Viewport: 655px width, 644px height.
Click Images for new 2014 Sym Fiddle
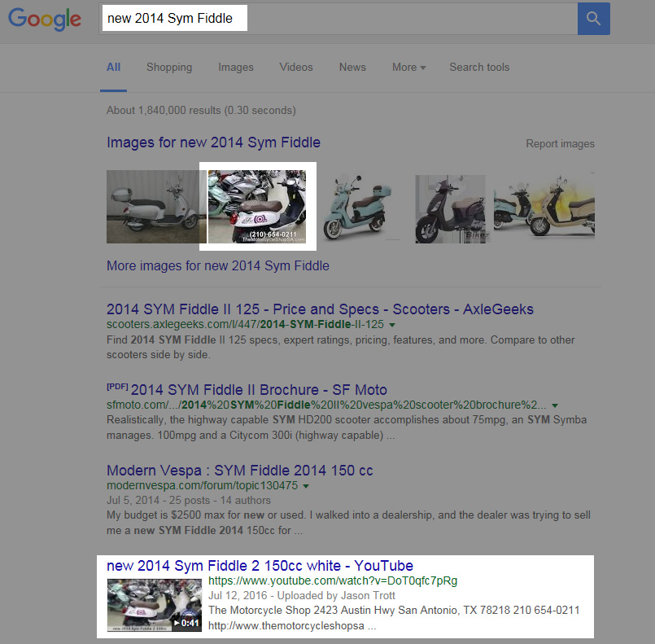click(x=213, y=142)
